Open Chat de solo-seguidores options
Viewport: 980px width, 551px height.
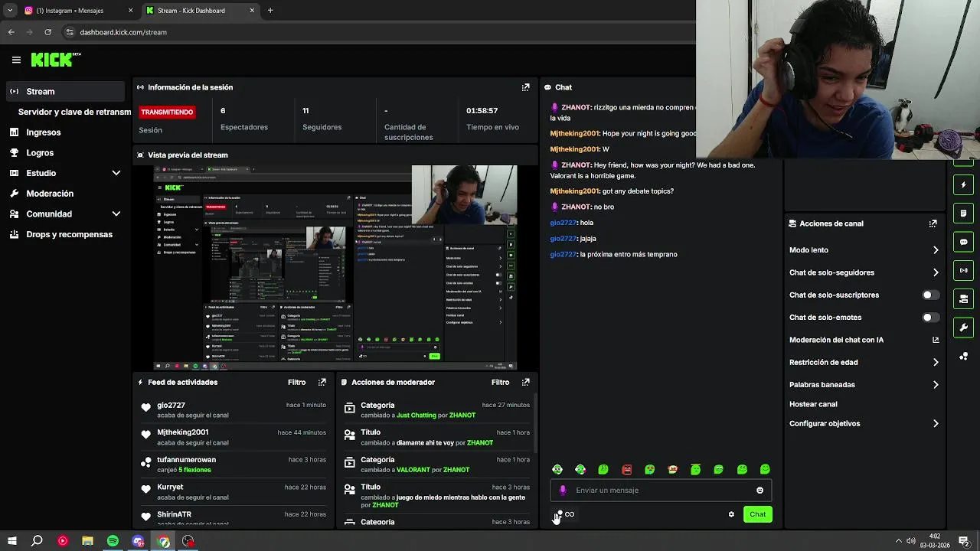pyautogui.click(x=864, y=272)
